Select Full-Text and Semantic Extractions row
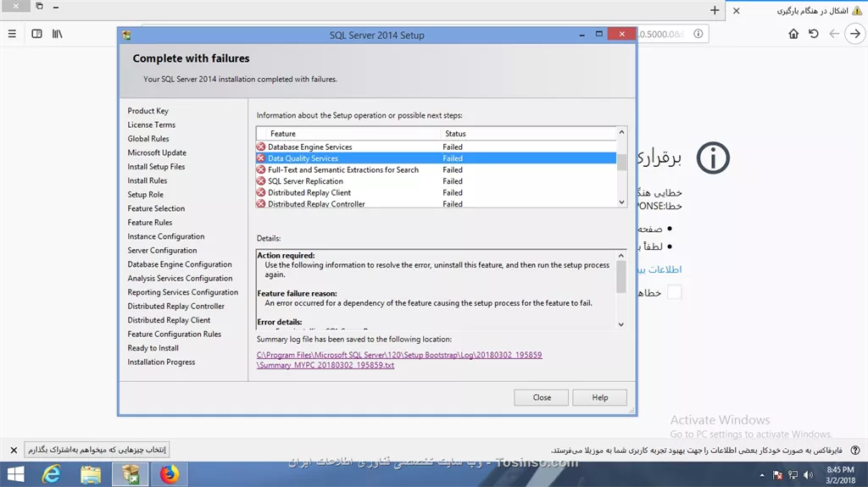The image size is (868, 487). [436, 170]
